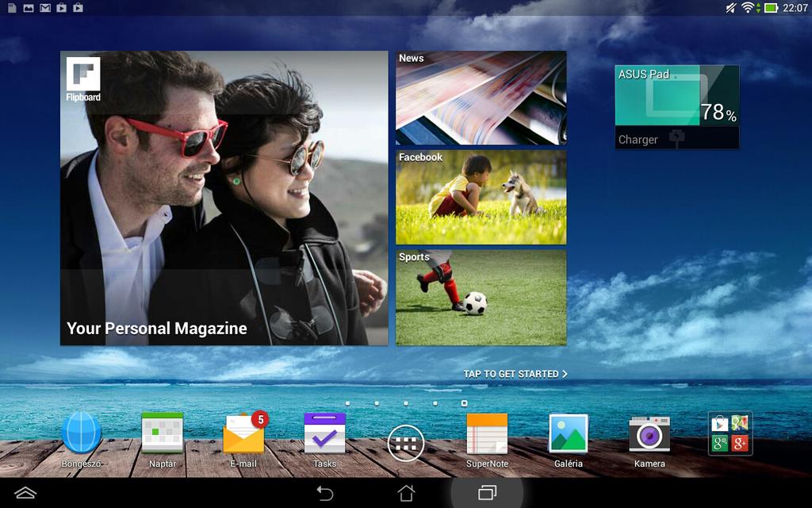Tap TAP TO GET STARTED link
812x508 pixels.
tap(515, 374)
